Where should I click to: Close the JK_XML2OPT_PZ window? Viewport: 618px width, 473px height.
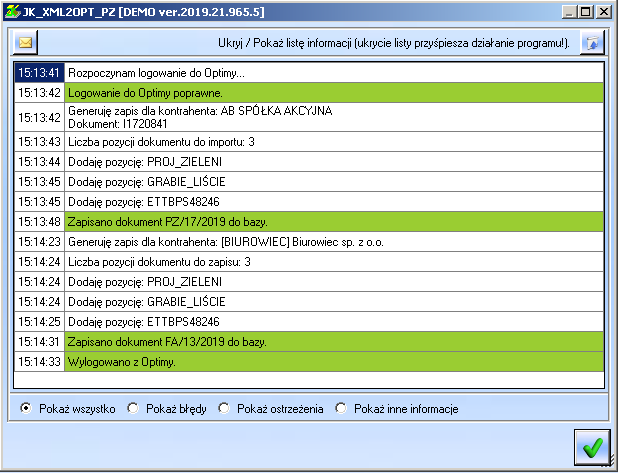pos(603,12)
